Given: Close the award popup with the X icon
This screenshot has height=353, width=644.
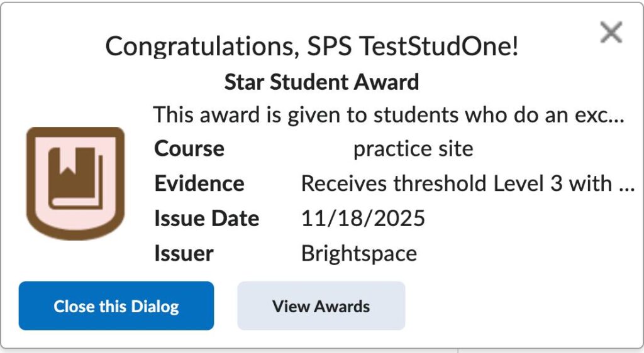Looking at the screenshot, I should coord(611,32).
